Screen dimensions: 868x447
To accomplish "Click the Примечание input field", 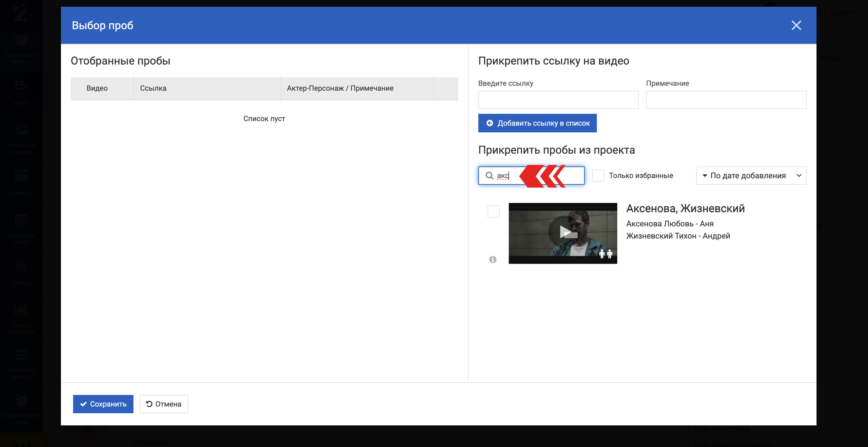I will 726,100.
